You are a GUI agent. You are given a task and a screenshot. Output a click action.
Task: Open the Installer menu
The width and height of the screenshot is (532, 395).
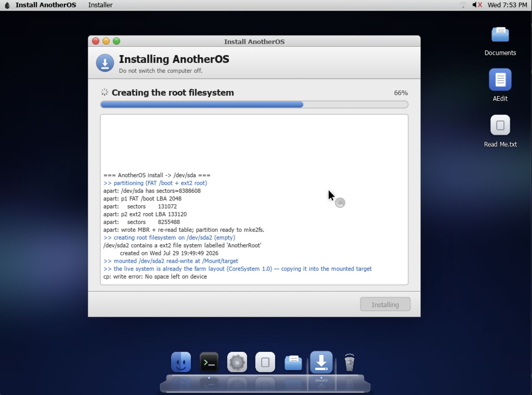100,5
